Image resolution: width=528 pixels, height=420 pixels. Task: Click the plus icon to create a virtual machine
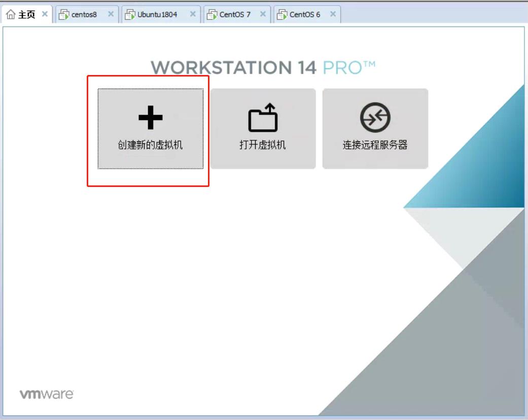tap(151, 118)
